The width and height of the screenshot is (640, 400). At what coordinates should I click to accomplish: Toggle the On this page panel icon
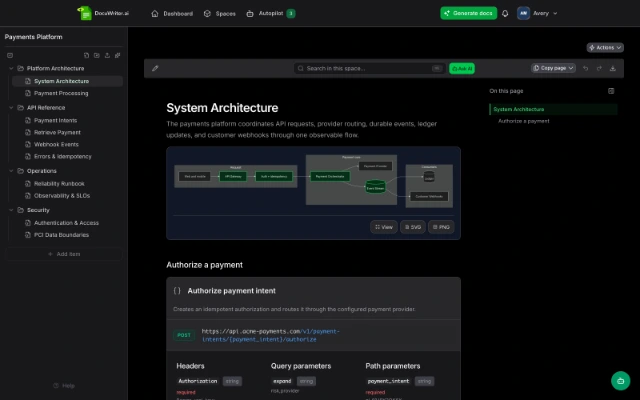(611, 91)
